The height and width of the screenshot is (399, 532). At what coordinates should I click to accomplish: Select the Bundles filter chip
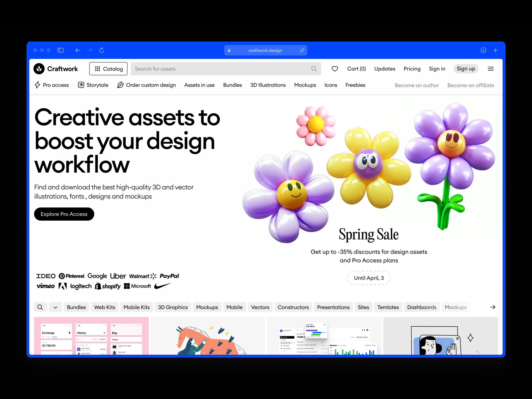tap(76, 307)
